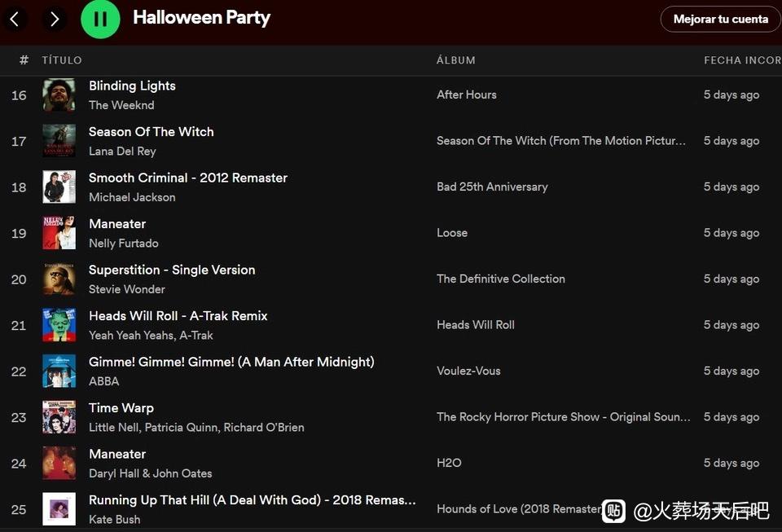Sort by the ÁLBUM column header
This screenshot has width=782, height=532.
pos(456,60)
